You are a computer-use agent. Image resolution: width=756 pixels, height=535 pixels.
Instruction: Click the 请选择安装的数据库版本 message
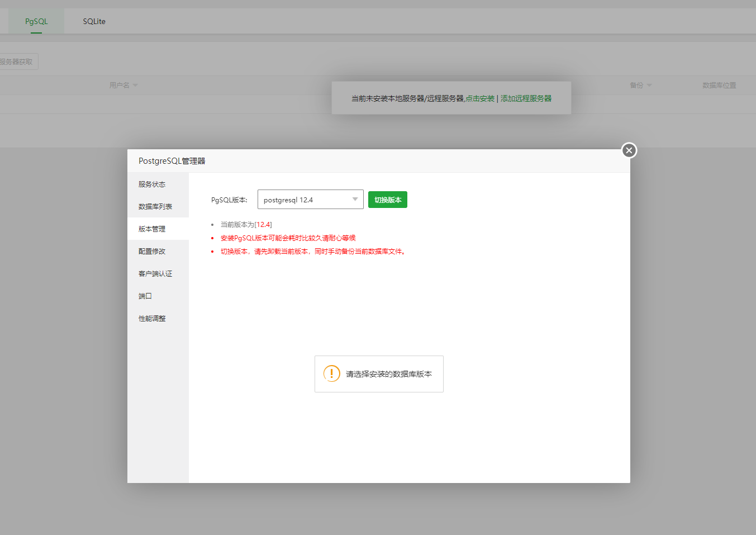pyautogui.click(x=389, y=374)
